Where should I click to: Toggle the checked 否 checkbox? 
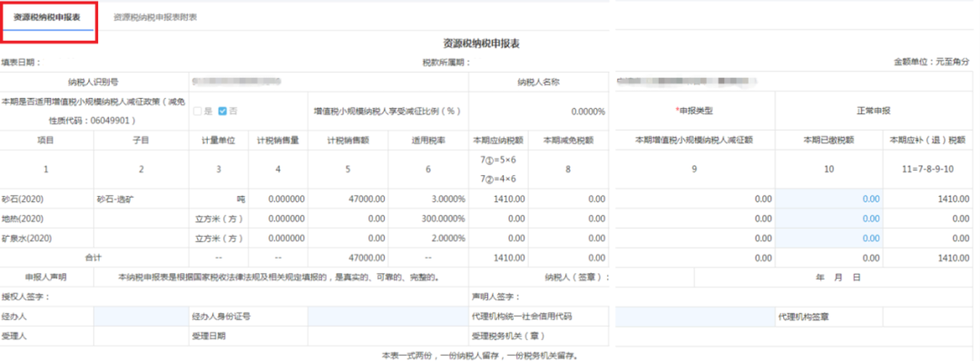[222, 112]
